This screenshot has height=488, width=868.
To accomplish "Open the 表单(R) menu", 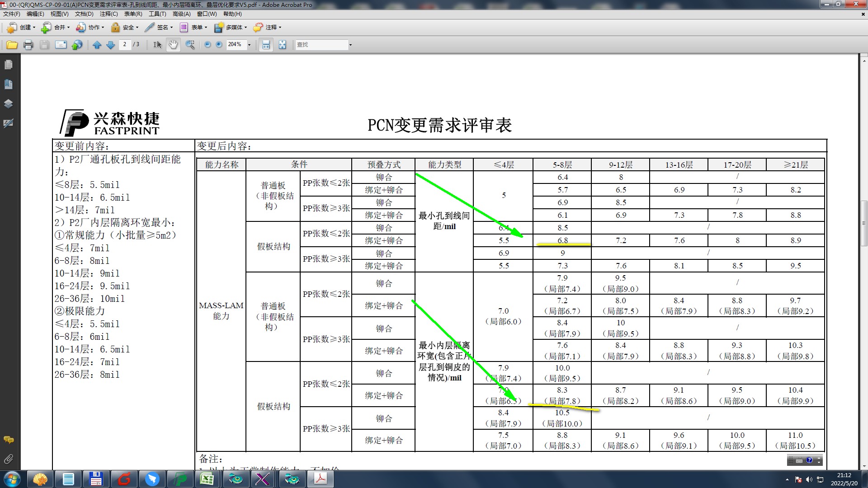I will (133, 14).
